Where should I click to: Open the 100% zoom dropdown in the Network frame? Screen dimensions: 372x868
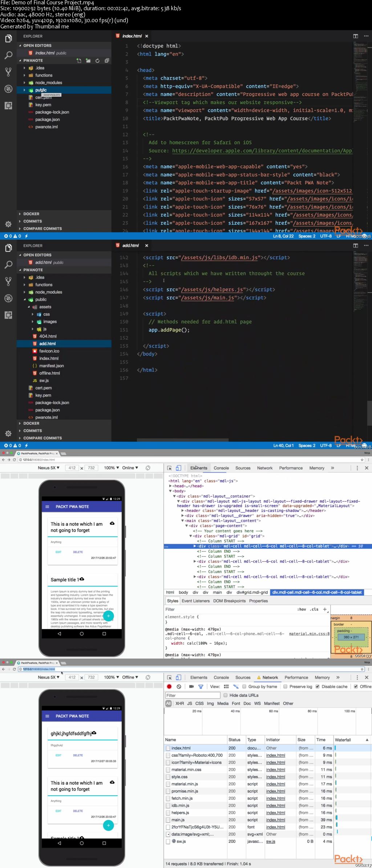click(x=112, y=677)
